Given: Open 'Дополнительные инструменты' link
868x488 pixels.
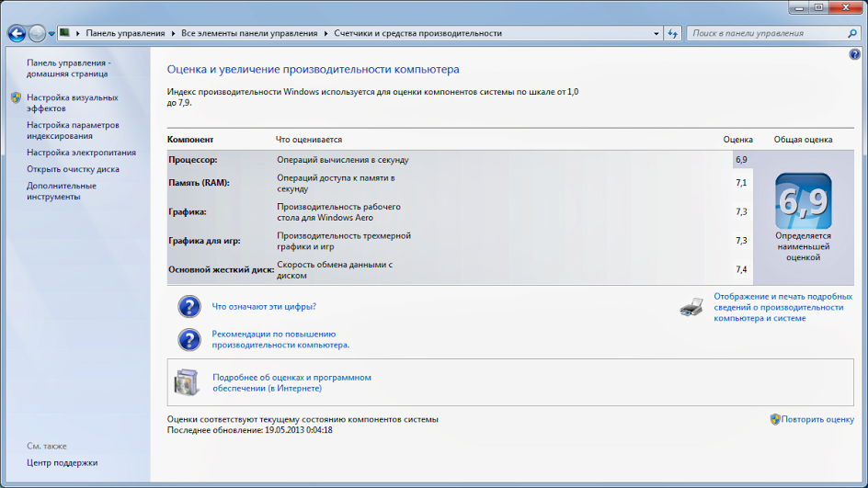Looking at the screenshot, I should [x=62, y=191].
